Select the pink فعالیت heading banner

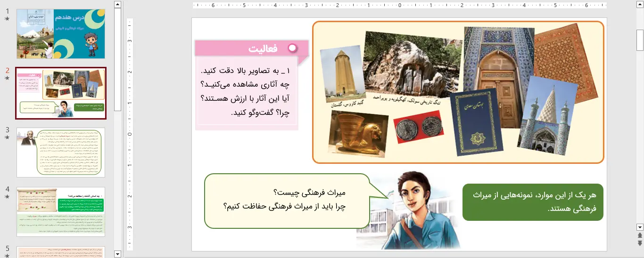tap(252, 48)
